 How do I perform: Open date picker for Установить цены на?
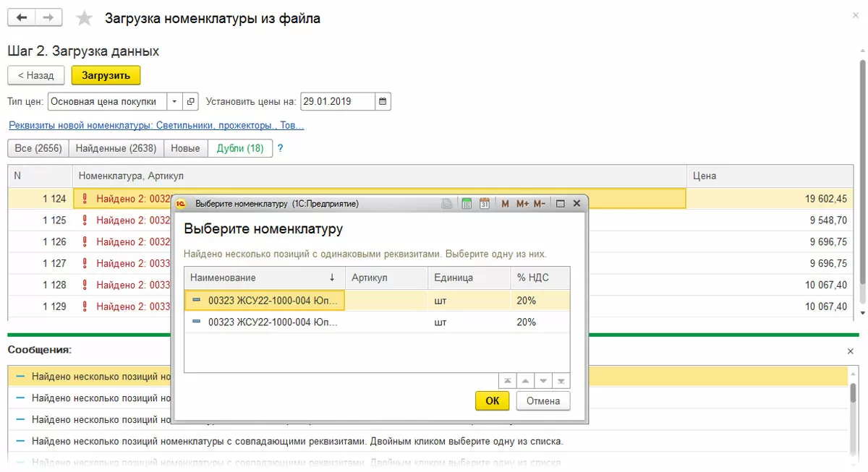[383, 102]
